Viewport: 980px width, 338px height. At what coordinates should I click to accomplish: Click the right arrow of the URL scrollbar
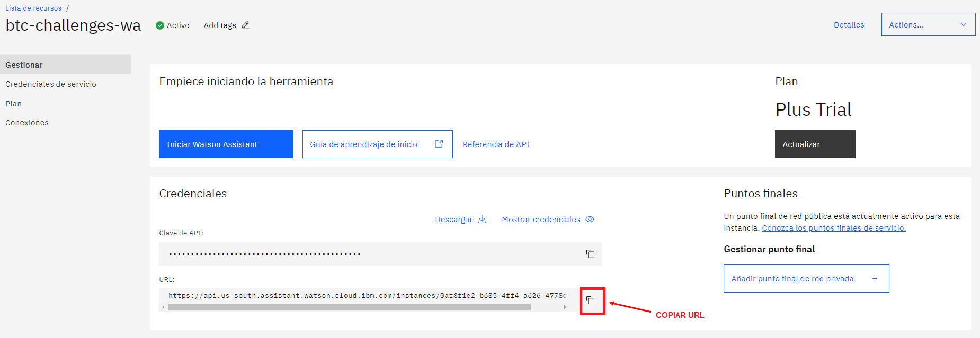[x=565, y=307]
